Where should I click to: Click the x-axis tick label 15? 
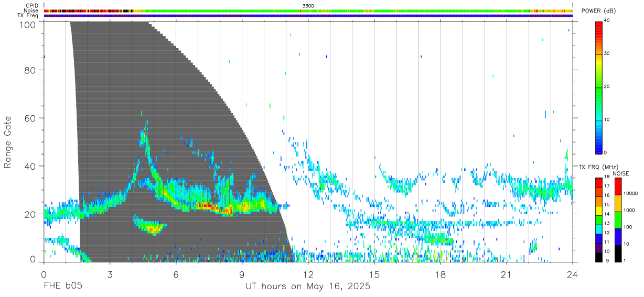point(374,274)
